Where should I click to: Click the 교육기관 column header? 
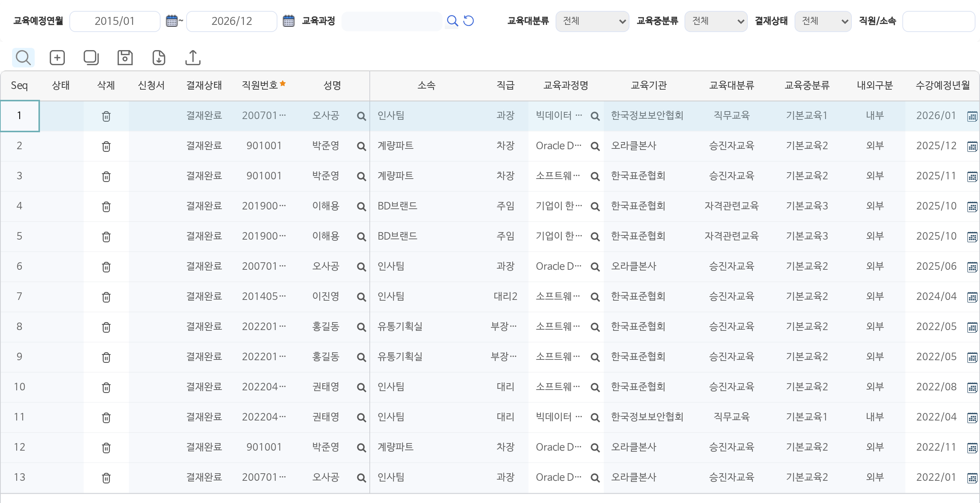[x=649, y=85]
